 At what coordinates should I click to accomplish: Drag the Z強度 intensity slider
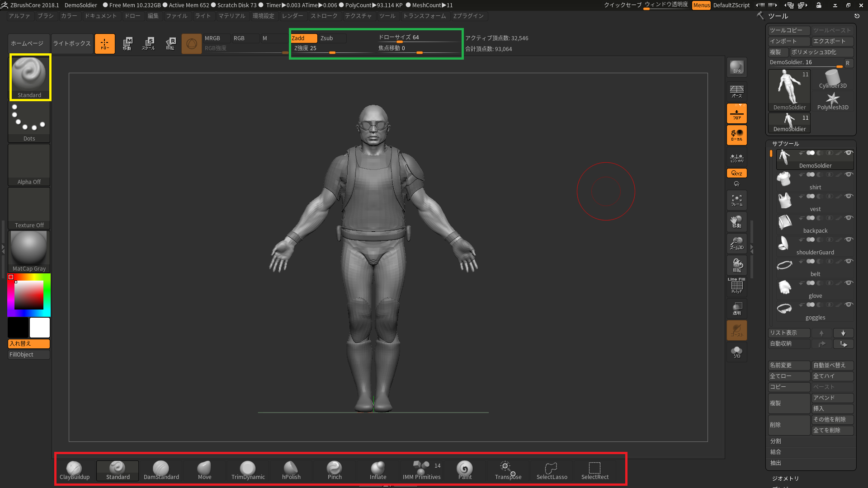click(331, 53)
